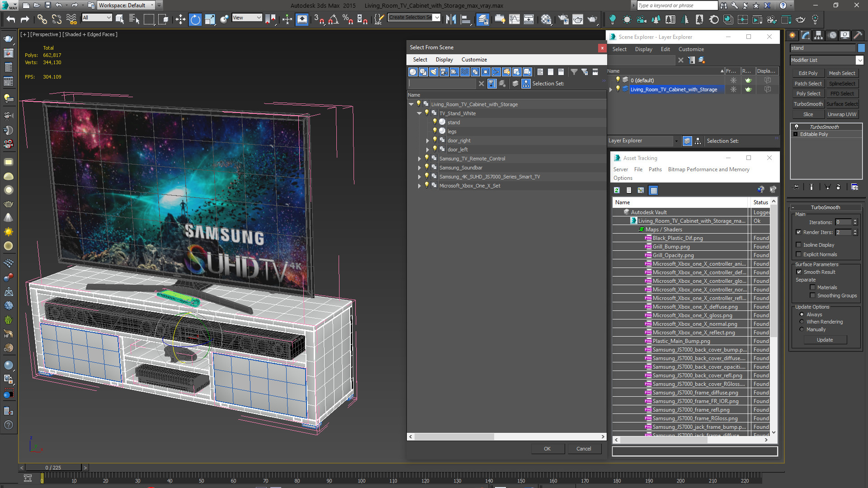Click the Edit Poly modifier button
Viewport: 868px width, 488px height.
coord(807,73)
